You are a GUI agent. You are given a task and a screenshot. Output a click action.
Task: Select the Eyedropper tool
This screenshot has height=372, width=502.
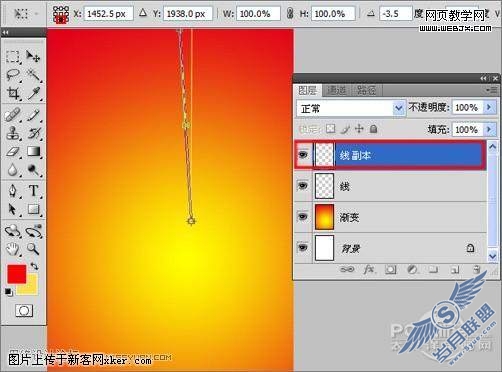34,94
